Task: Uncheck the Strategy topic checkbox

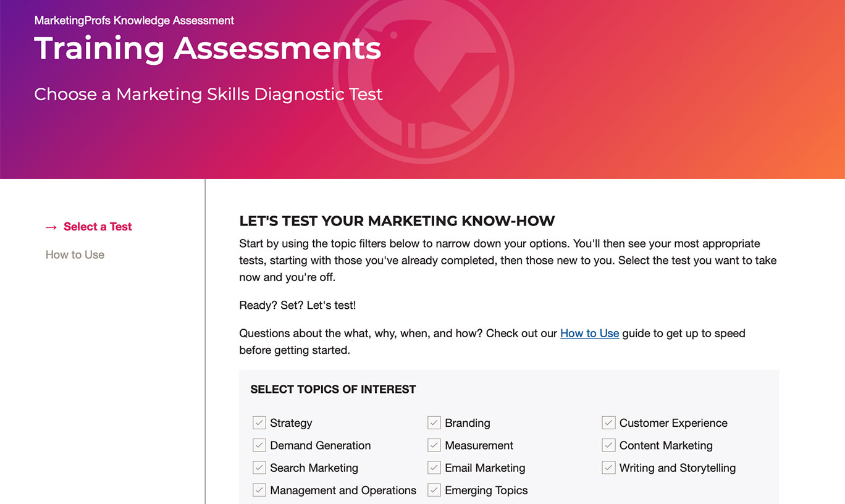Action: click(x=259, y=423)
